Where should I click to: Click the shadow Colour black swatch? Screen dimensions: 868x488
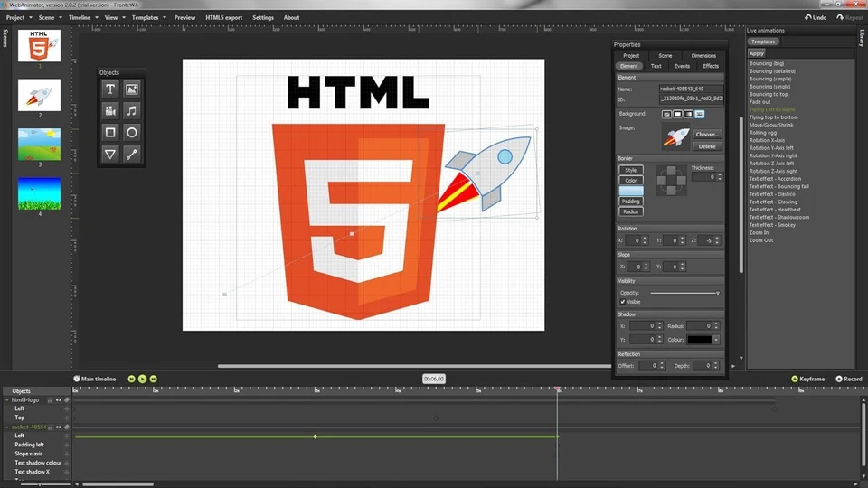pos(699,340)
